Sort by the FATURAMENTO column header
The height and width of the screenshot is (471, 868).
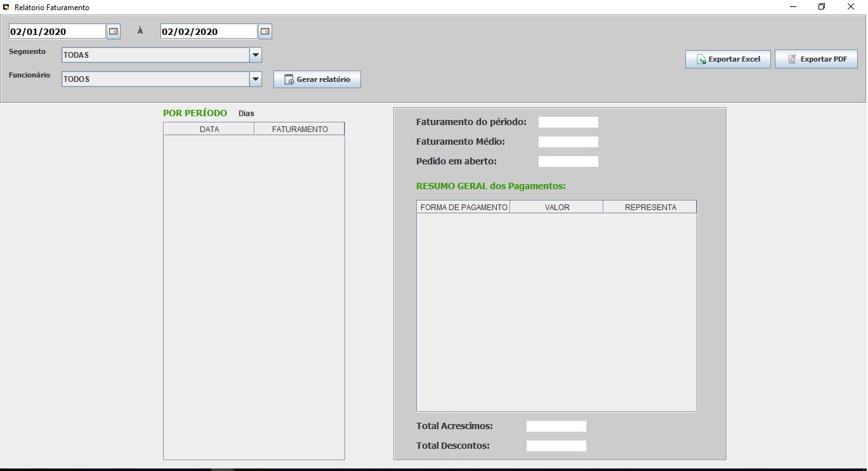299,129
